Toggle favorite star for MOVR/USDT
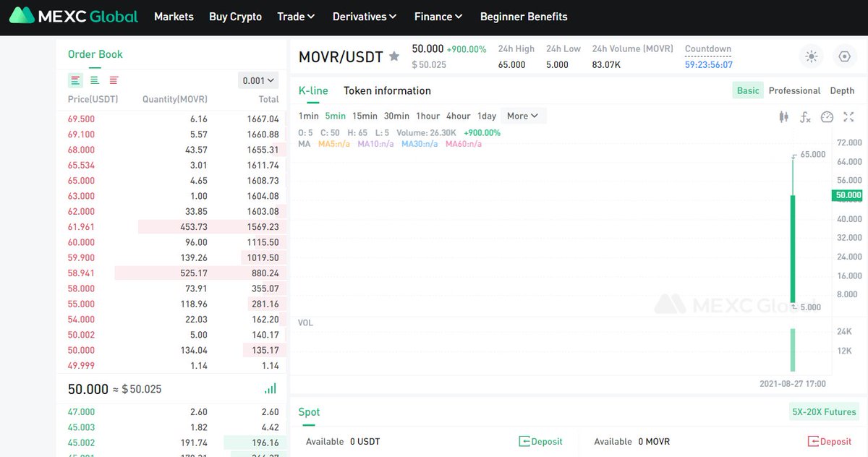 click(x=394, y=56)
